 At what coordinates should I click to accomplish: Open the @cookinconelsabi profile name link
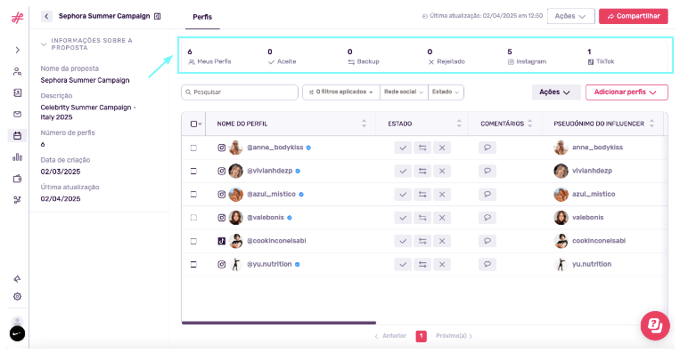coord(276,241)
